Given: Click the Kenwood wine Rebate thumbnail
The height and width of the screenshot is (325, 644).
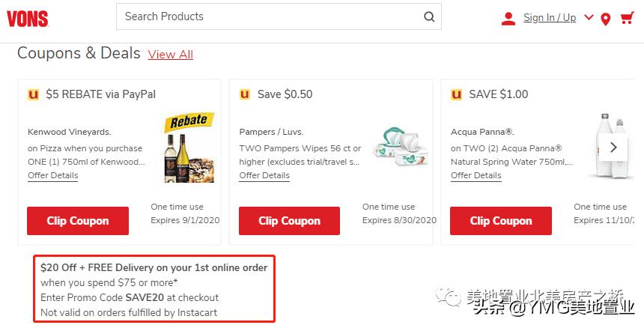Looking at the screenshot, I should pyautogui.click(x=189, y=148).
